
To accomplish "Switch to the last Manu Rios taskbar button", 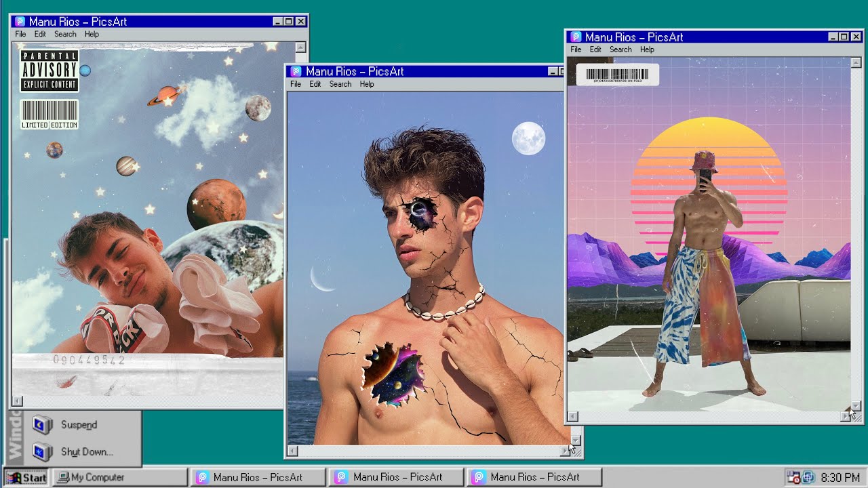I will tap(534, 478).
